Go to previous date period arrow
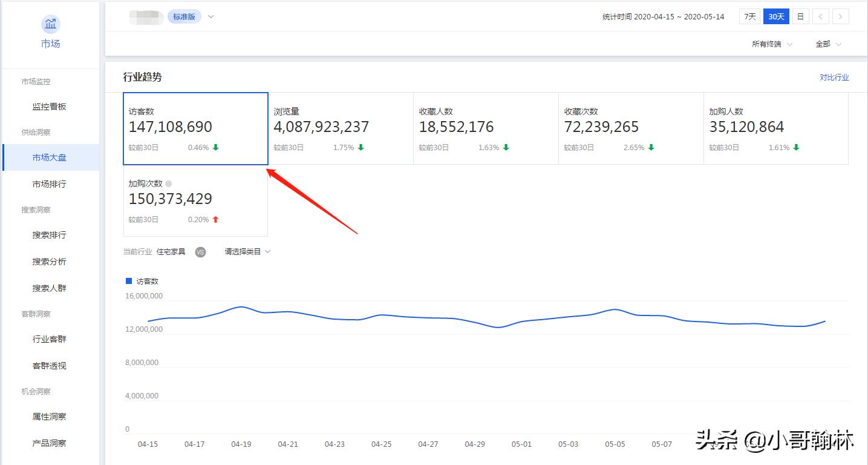 pyautogui.click(x=820, y=16)
